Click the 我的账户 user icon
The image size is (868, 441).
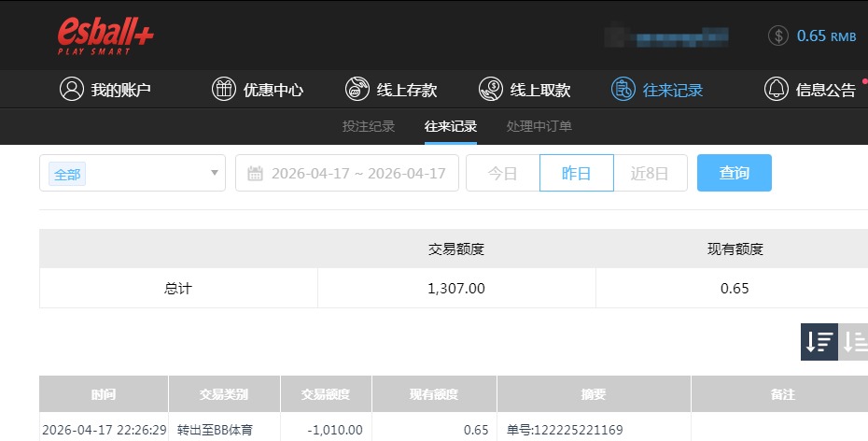click(x=72, y=89)
